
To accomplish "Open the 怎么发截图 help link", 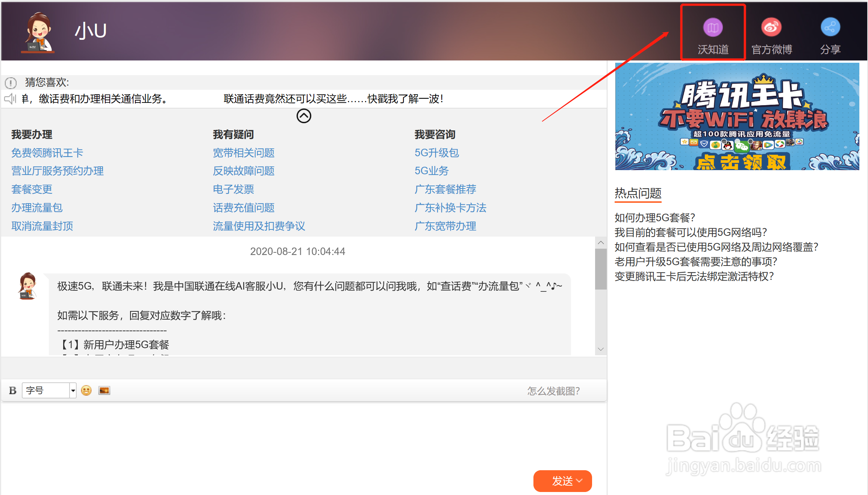I will coord(553,391).
